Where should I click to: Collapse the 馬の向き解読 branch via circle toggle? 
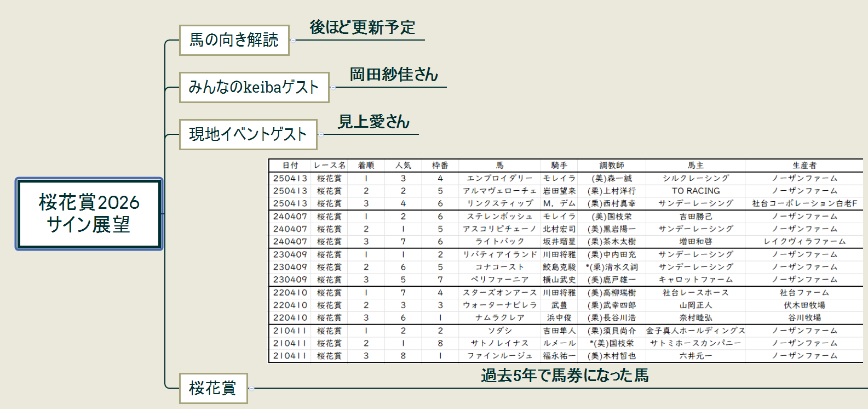point(293,40)
